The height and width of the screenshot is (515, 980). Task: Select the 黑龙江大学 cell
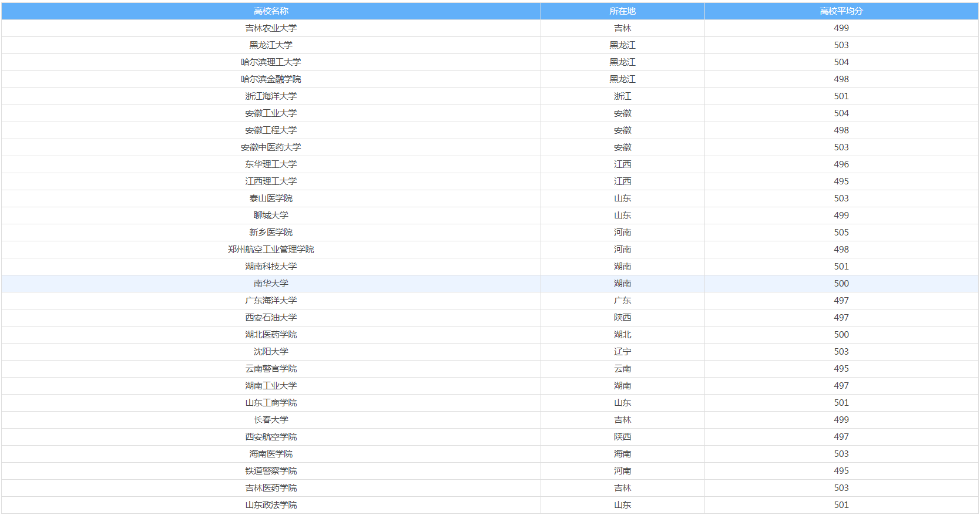[x=271, y=45]
